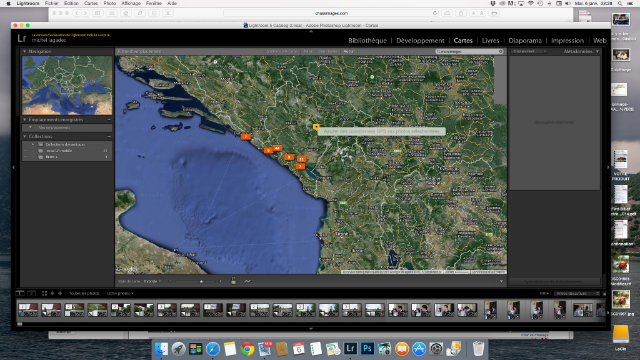Open the Bibliothèque module

pyautogui.click(x=367, y=40)
